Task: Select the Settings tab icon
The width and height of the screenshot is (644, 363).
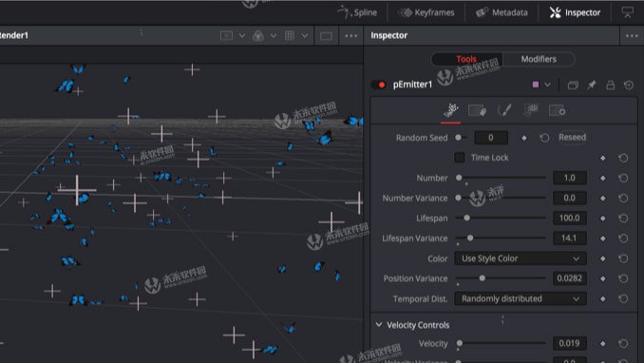Action: pos(558,110)
